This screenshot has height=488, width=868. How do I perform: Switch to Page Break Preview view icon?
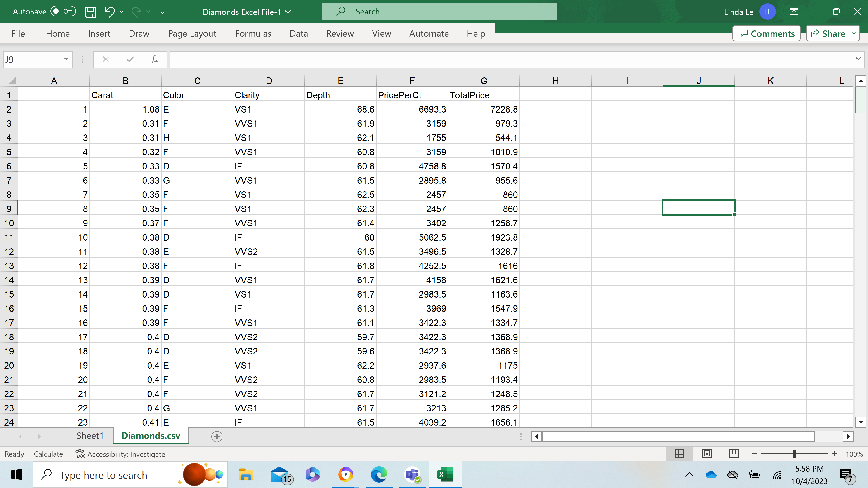pyautogui.click(x=734, y=454)
